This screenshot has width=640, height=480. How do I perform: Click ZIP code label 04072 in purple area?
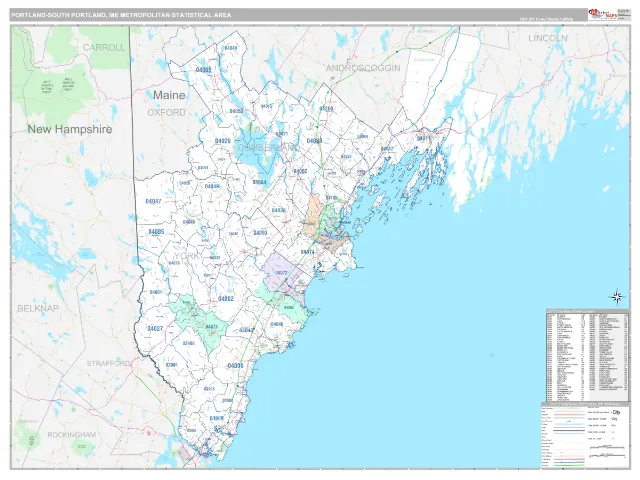pyautogui.click(x=282, y=273)
